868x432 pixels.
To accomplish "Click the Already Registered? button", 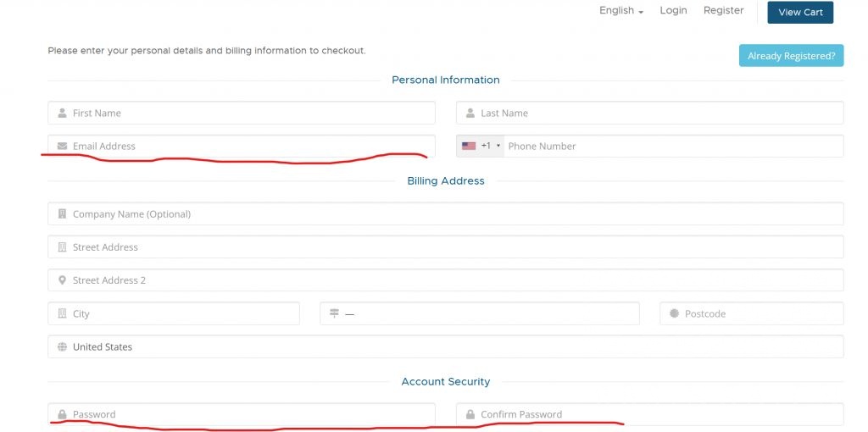I will click(791, 56).
